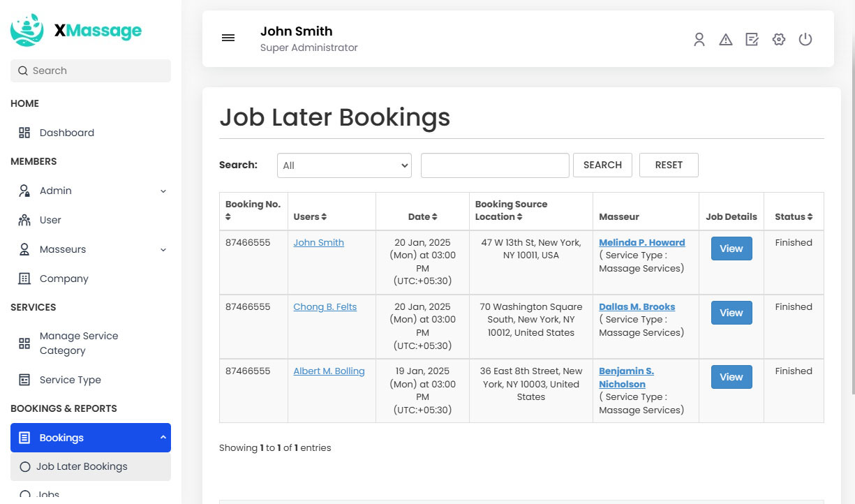Image resolution: width=855 pixels, height=504 pixels.
Task: Go to the Company menu item
Action: click(64, 279)
